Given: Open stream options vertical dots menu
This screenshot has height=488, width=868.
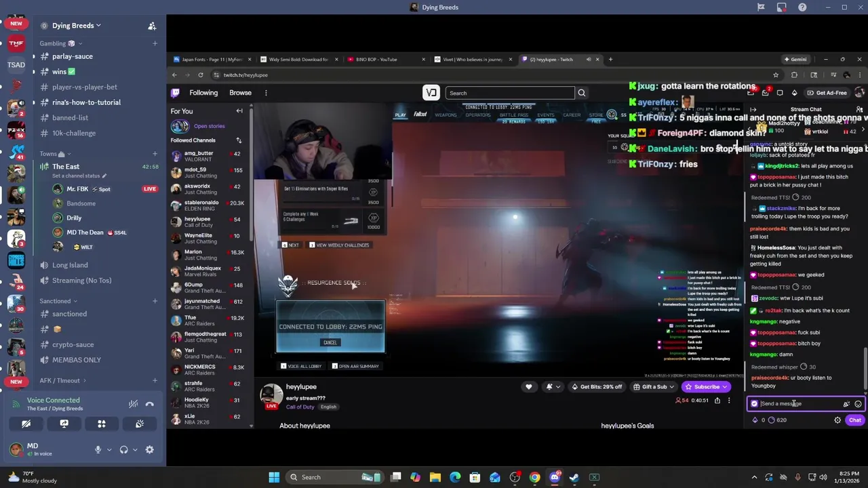Looking at the screenshot, I should point(729,401).
